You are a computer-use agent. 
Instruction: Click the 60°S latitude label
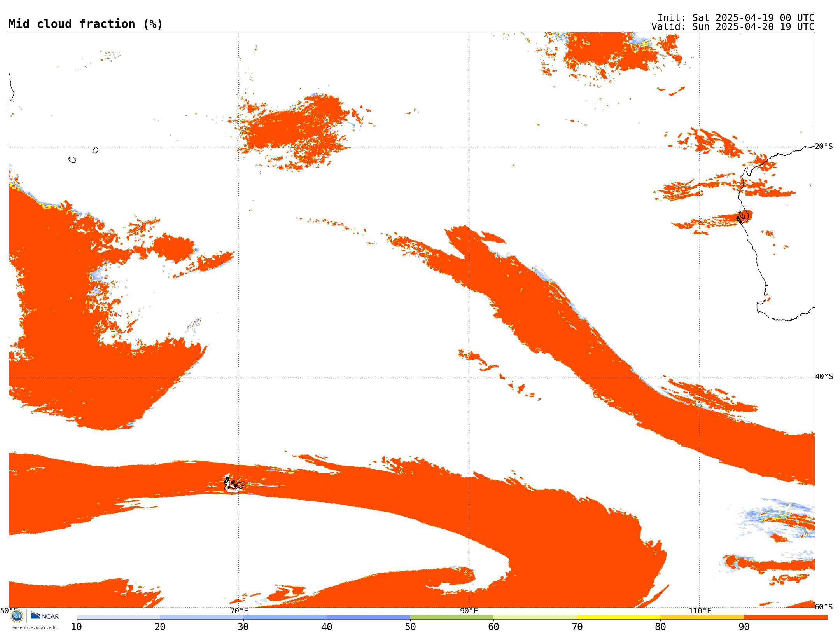[824, 607]
